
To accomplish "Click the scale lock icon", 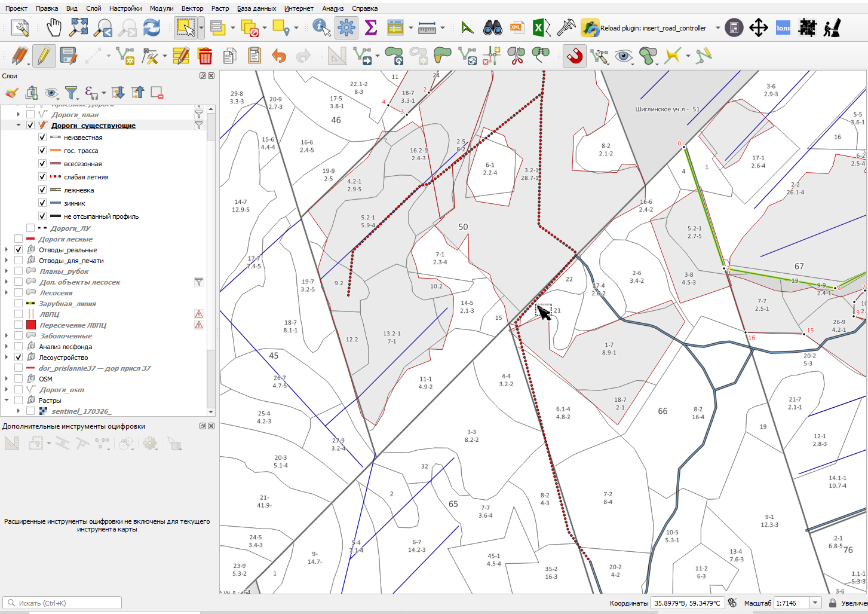I will click(832, 603).
